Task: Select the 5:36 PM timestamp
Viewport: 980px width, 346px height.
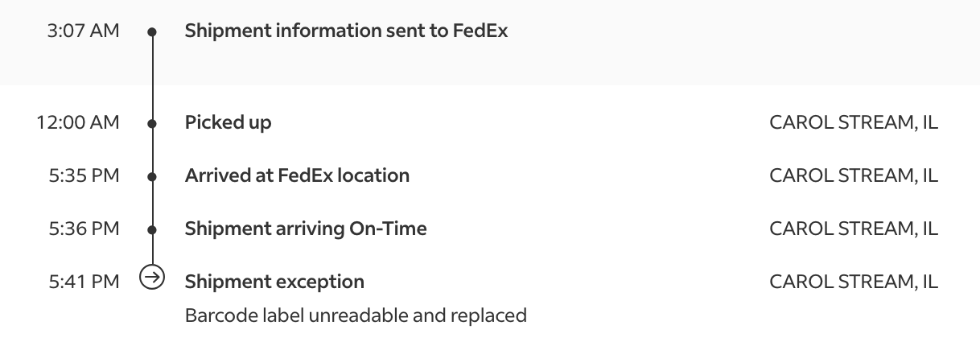Action: [x=84, y=229]
